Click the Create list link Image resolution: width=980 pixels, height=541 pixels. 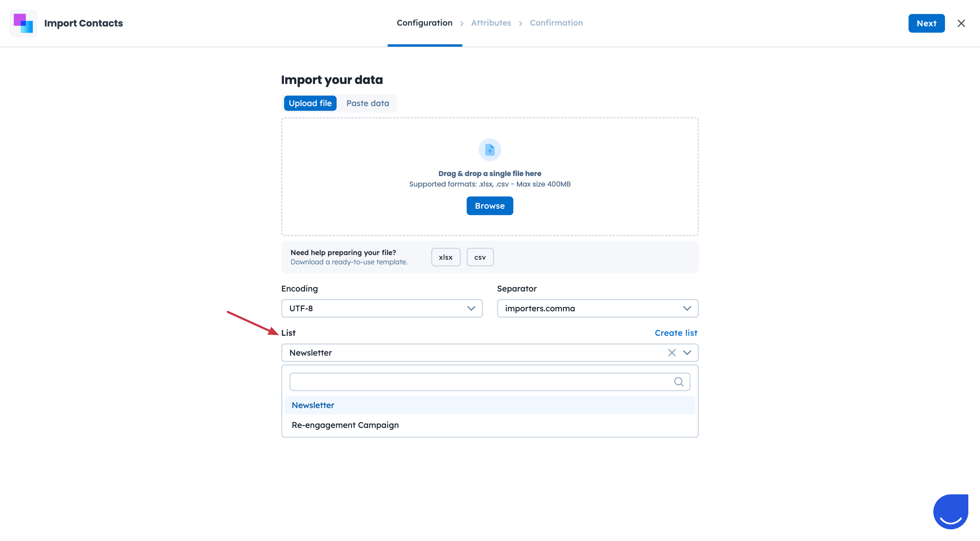tap(676, 333)
